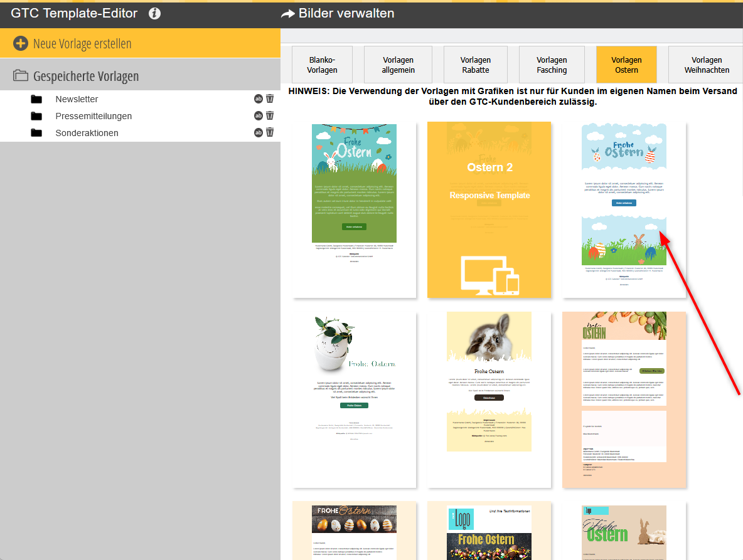Open the Pressemitteilungen folder
743x560 pixels.
[x=93, y=116]
